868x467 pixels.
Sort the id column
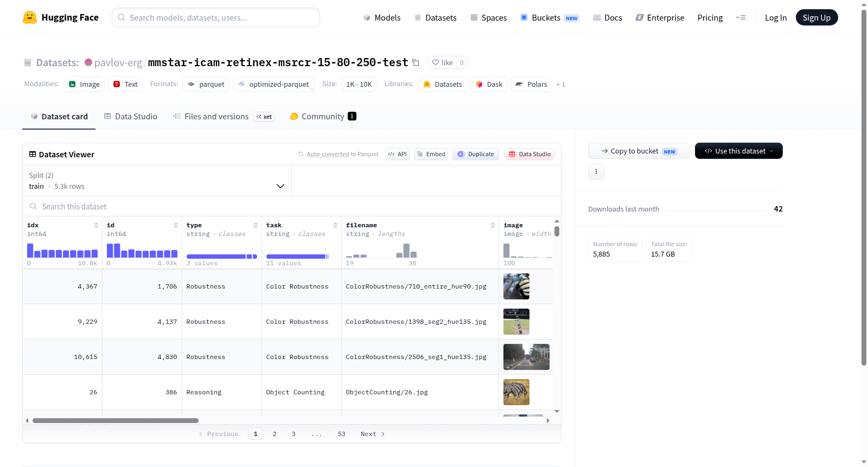tap(176, 225)
